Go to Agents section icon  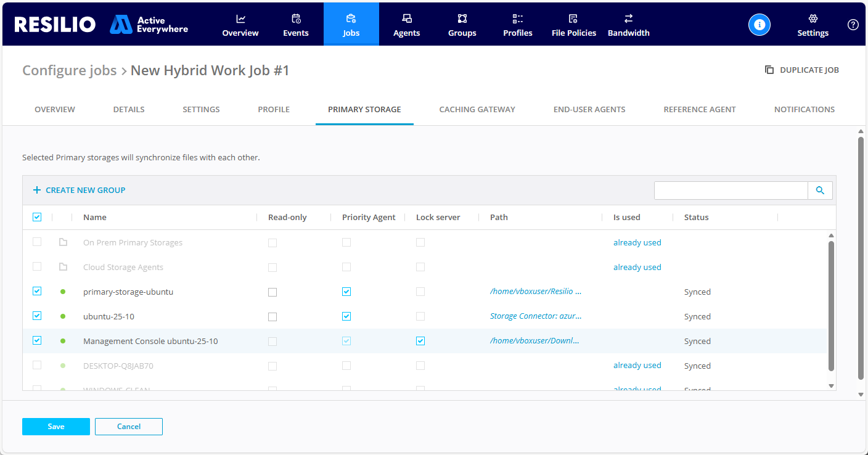[x=407, y=18]
